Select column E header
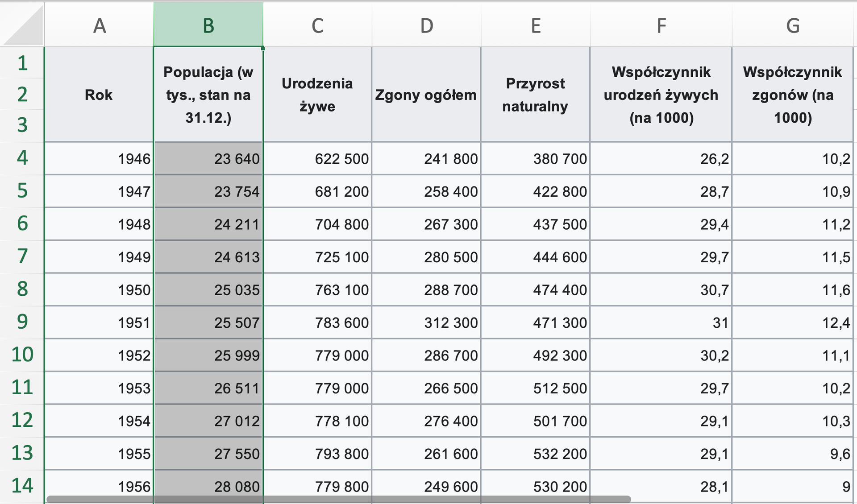The image size is (857, 504). (536, 25)
